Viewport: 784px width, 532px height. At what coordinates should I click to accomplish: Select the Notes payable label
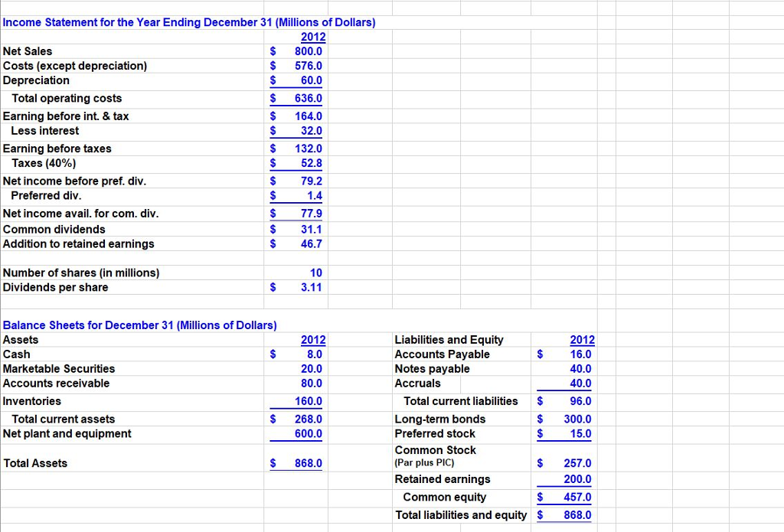[432, 368]
